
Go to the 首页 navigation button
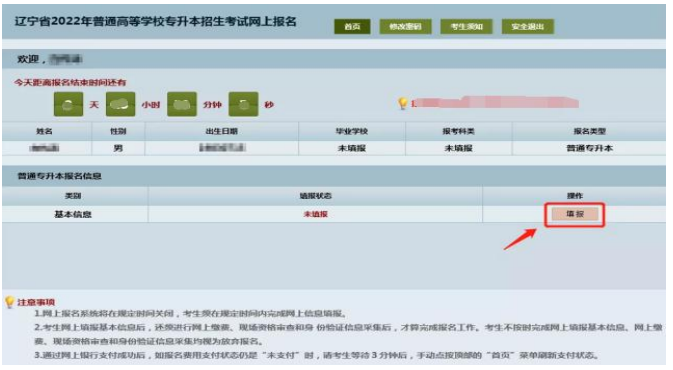pos(352,27)
